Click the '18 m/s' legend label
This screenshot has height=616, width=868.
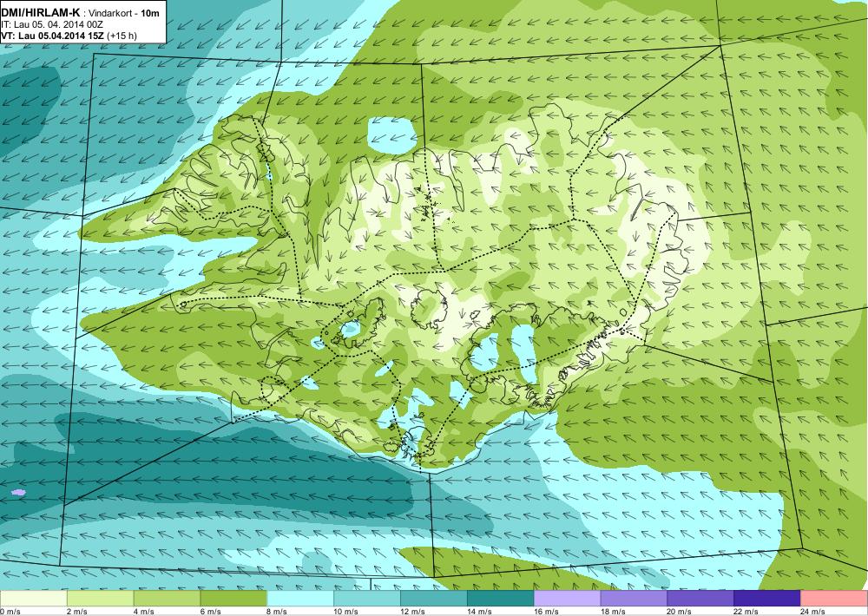tap(612, 612)
